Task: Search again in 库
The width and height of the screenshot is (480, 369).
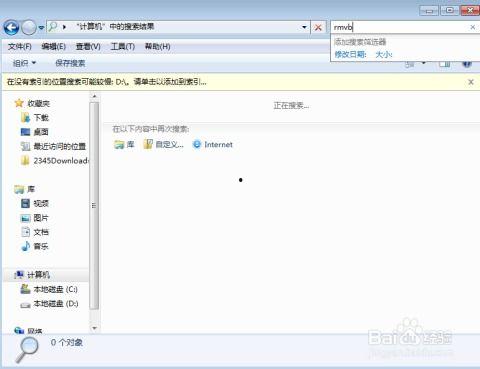Action: 124,144
